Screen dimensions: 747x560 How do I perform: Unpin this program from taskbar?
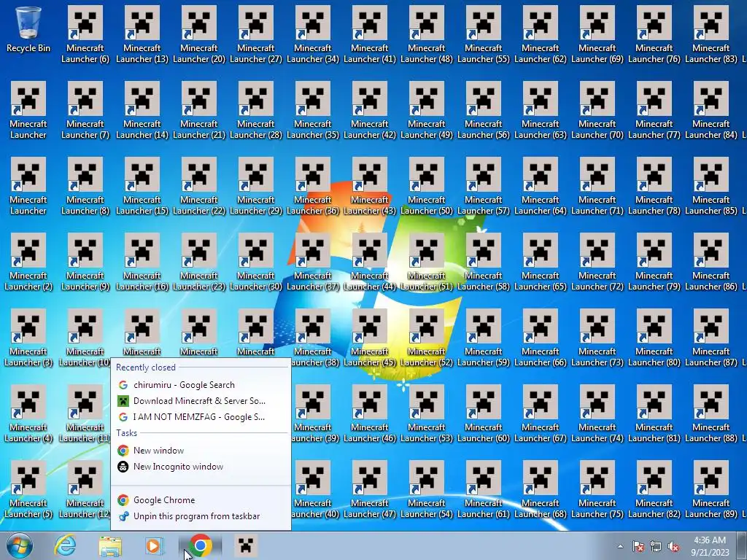pos(201,516)
